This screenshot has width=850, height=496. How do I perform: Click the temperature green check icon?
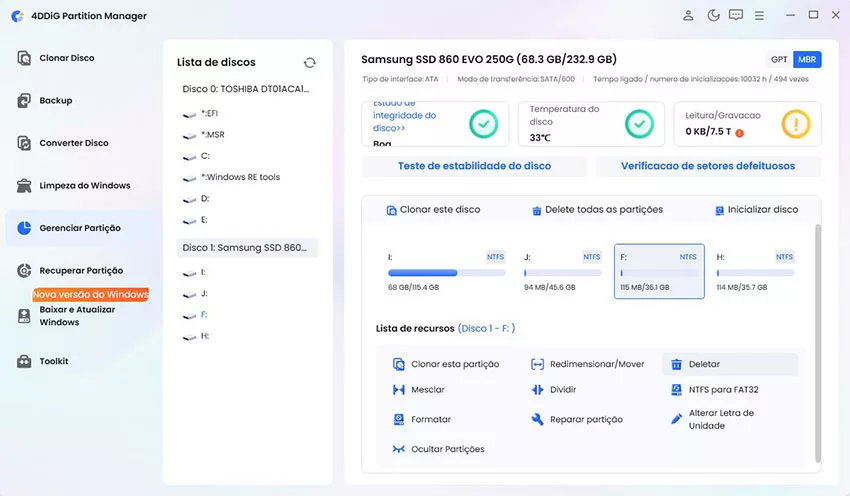(639, 124)
